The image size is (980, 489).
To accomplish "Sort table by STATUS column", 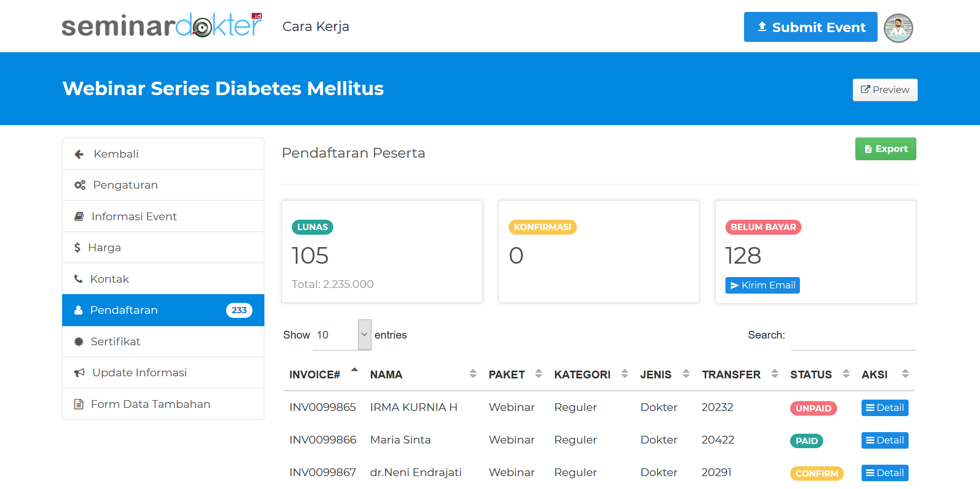I will pyautogui.click(x=811, y=375).
